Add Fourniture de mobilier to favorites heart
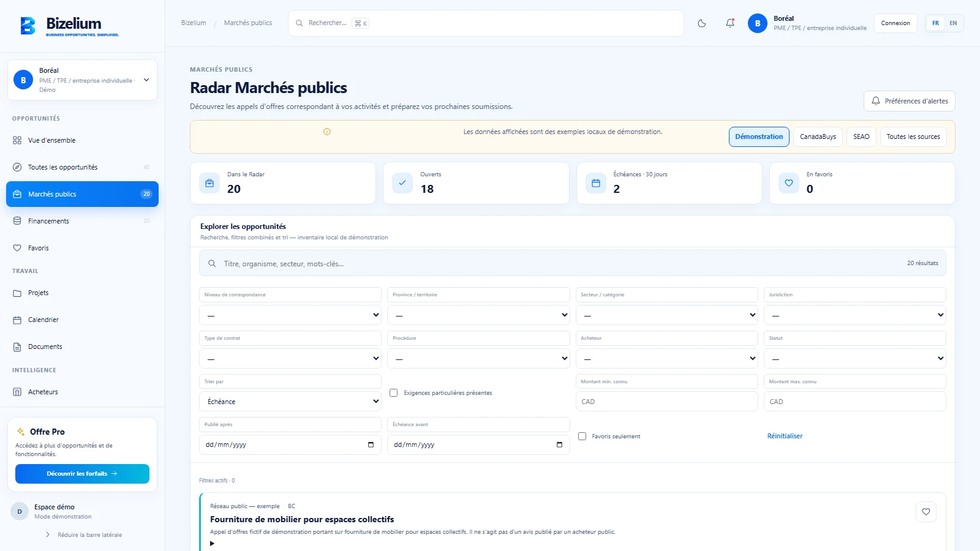The height and width of the screenshot is (551, 980). [x=926, y=512]
